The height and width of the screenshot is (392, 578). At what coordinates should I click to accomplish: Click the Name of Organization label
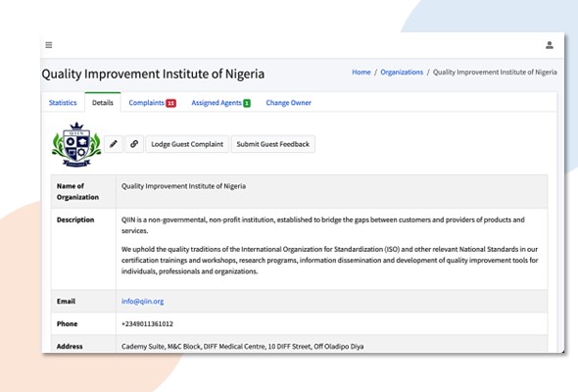(77, 191)
